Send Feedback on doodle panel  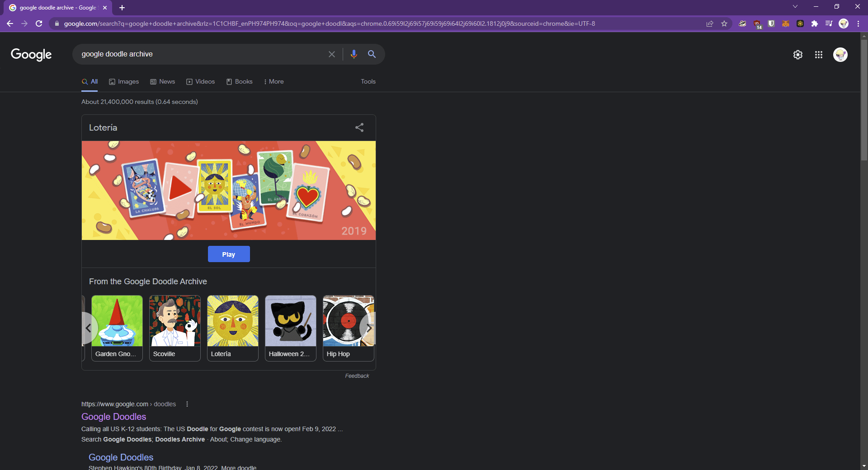pyautogui.click(x=357, y=376)
